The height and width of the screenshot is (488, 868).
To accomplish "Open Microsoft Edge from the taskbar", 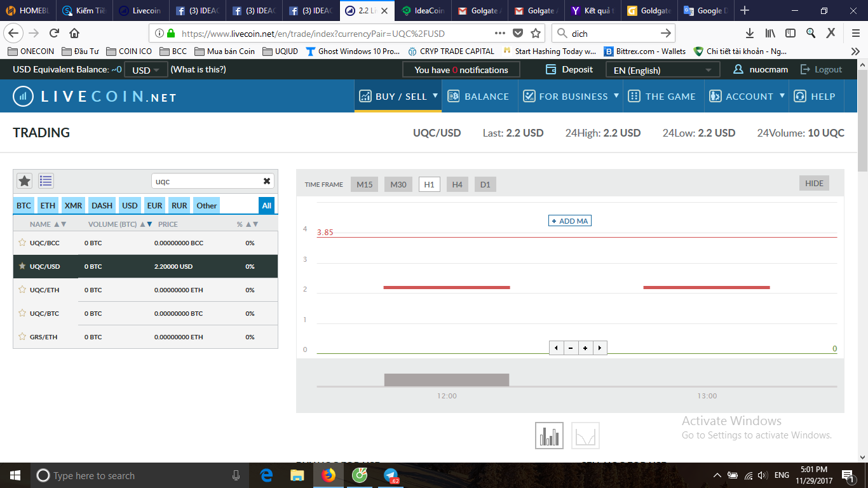I will click(x=266, y=475).
